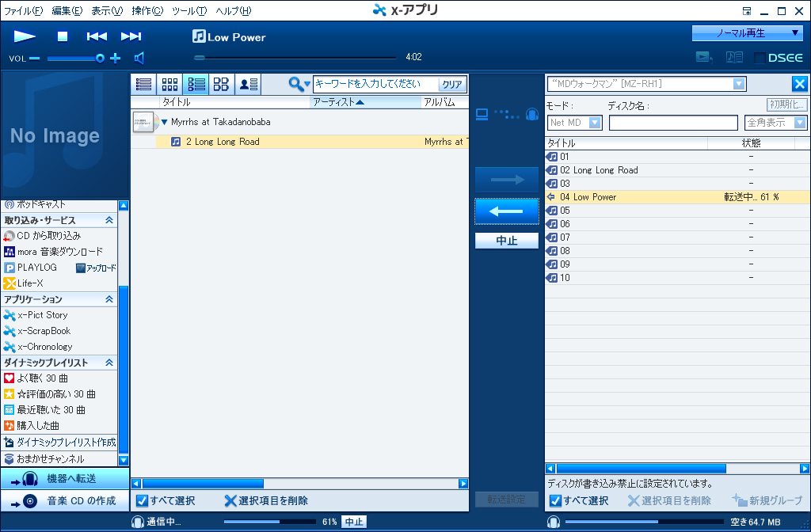Launch Life-X

[x=23, y=283]
